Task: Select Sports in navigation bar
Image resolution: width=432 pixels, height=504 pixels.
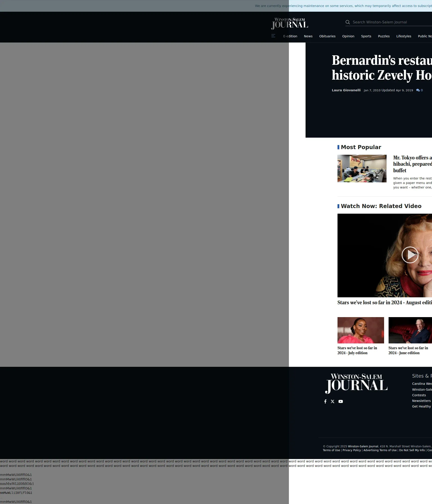Action: tap(366, 36)
